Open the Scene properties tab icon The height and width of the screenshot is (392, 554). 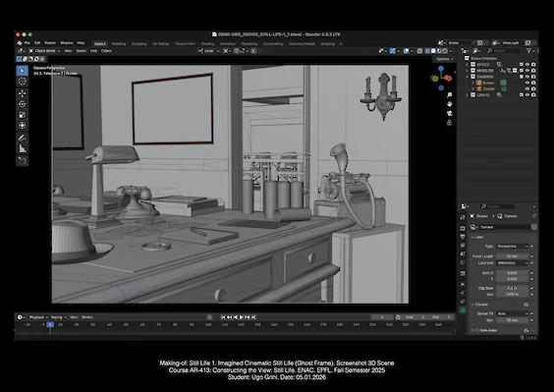pos(463,253)
